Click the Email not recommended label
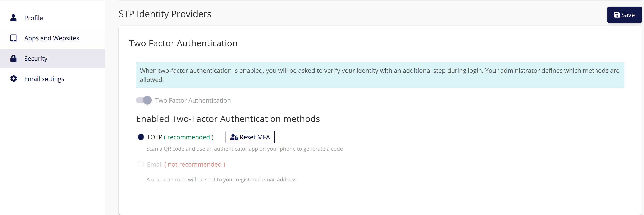The width and height of the screenshot is (644, 215). tap(186, 165)
